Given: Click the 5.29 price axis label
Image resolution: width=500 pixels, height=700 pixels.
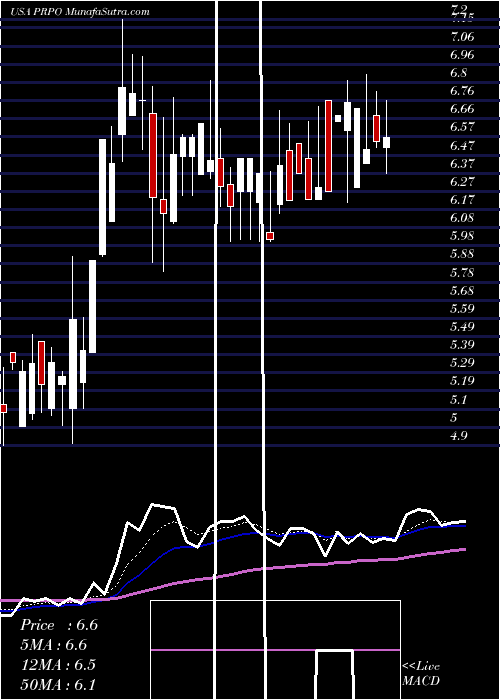Looking at the screenshot, I should 462,363.
